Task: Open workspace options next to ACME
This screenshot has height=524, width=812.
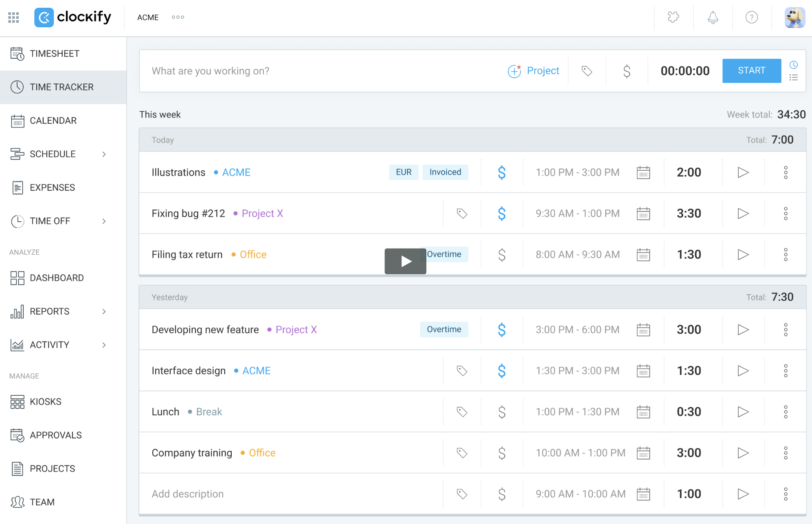Action: [x=178, y=18]
